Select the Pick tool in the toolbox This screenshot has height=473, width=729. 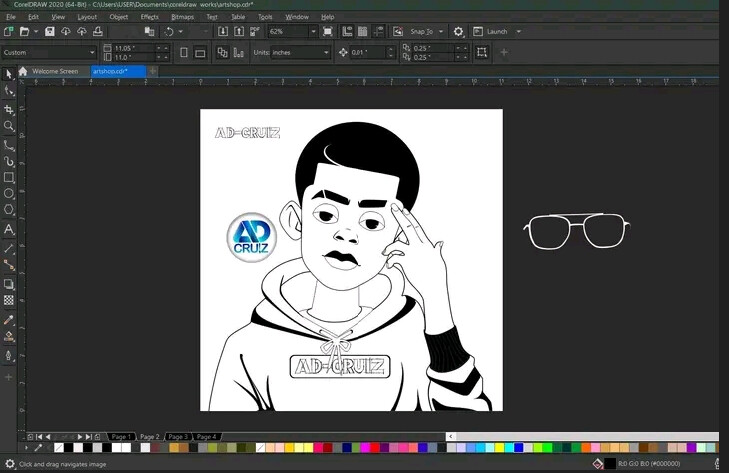tap(9, 74)
